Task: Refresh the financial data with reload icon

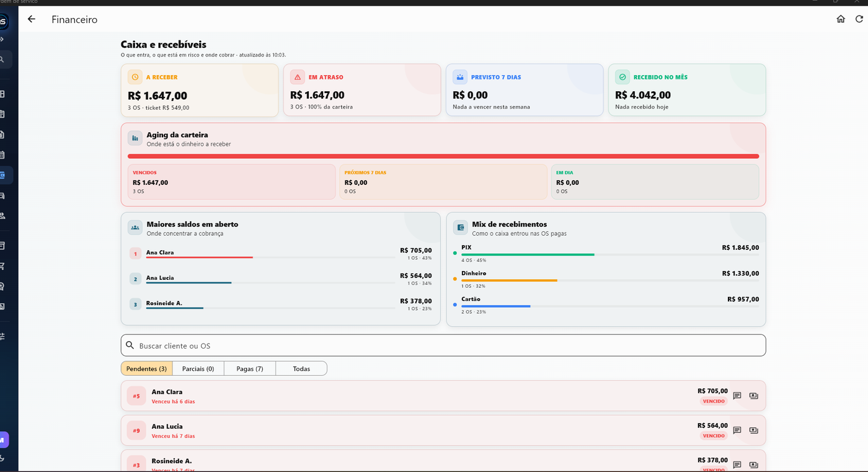Action: click(x=859, y=19)
